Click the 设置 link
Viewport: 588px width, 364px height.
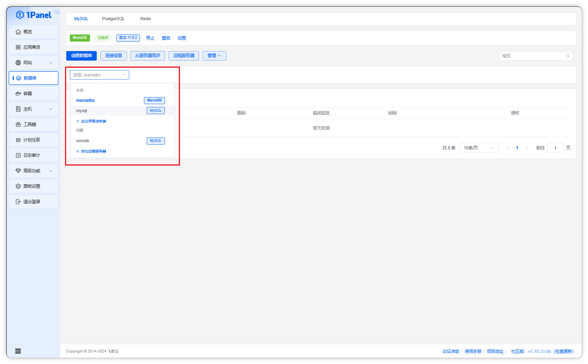[x=182, y=38]
